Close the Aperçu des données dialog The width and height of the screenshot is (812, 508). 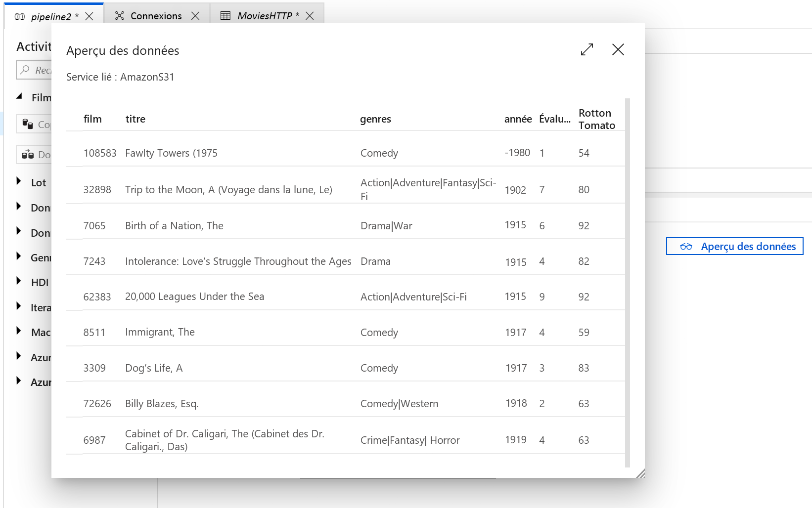click(618, 49)
